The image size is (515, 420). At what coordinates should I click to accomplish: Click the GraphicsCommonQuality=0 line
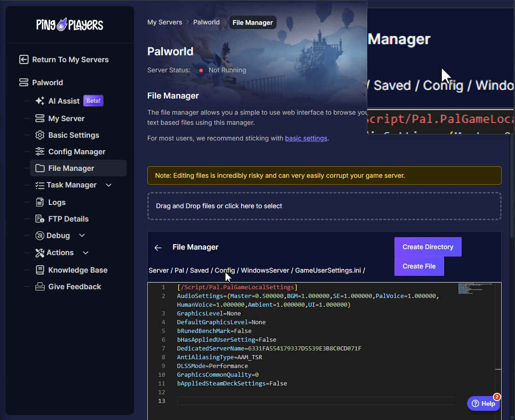[218, 375]
